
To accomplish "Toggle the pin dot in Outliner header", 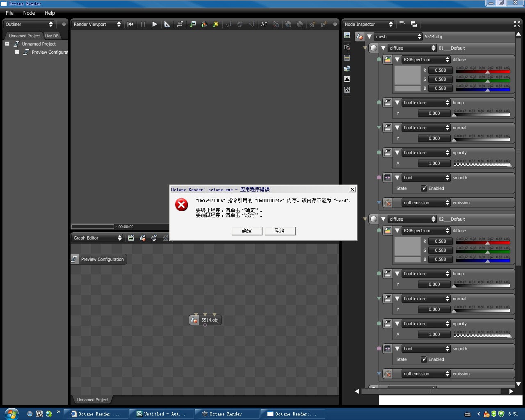I will coord(64,24).
